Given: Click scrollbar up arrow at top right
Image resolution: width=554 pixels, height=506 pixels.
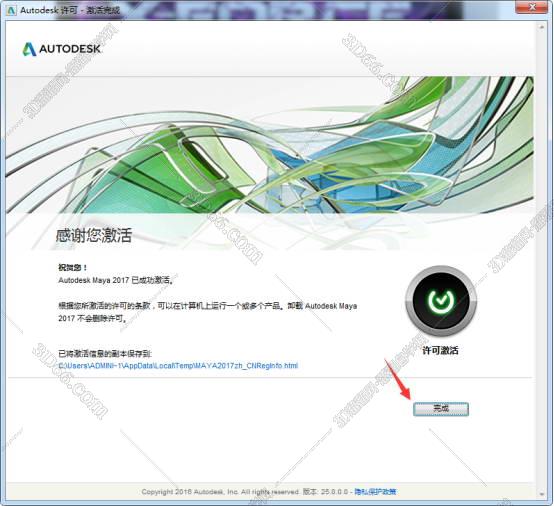Looking at the screenshot, I should [x=542, y=27].
